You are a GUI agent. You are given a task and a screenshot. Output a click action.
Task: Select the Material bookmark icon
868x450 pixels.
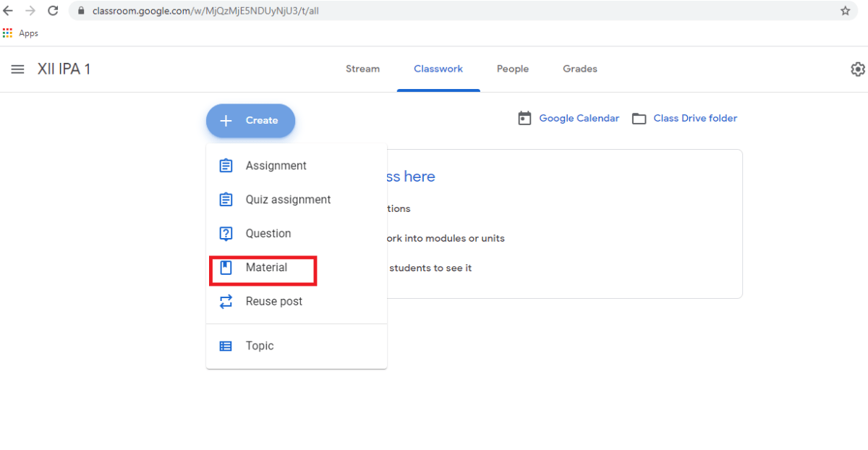[226, 268]
